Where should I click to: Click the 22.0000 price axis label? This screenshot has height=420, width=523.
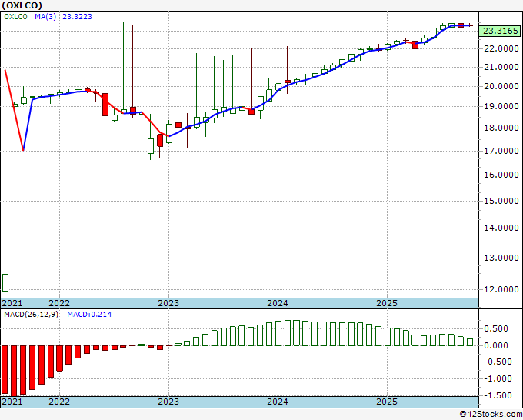[x=501, y=48]
